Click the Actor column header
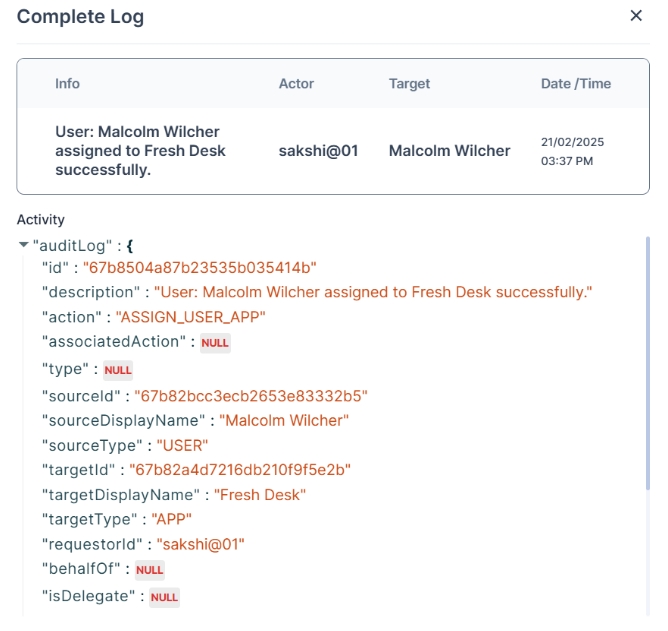This screenshot has width=668, height=631. [296, 84]
